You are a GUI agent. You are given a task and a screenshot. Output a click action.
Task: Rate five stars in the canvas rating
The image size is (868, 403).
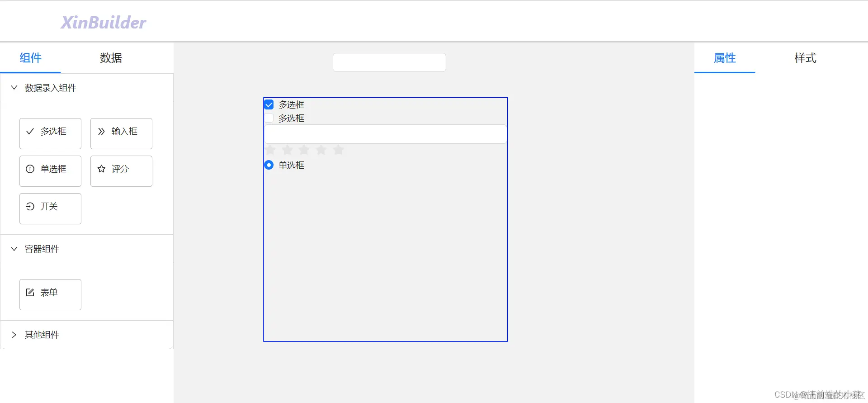(338, 150)
